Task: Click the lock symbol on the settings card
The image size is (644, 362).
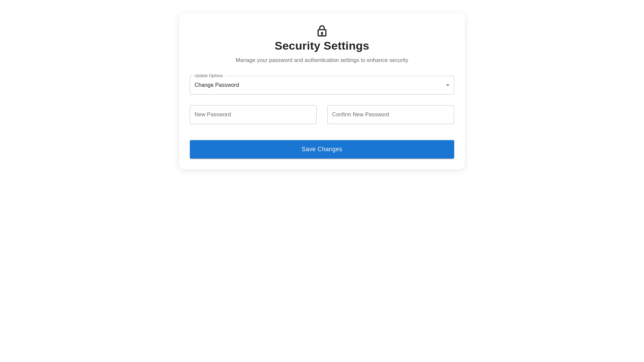Action: click(322, 31)
